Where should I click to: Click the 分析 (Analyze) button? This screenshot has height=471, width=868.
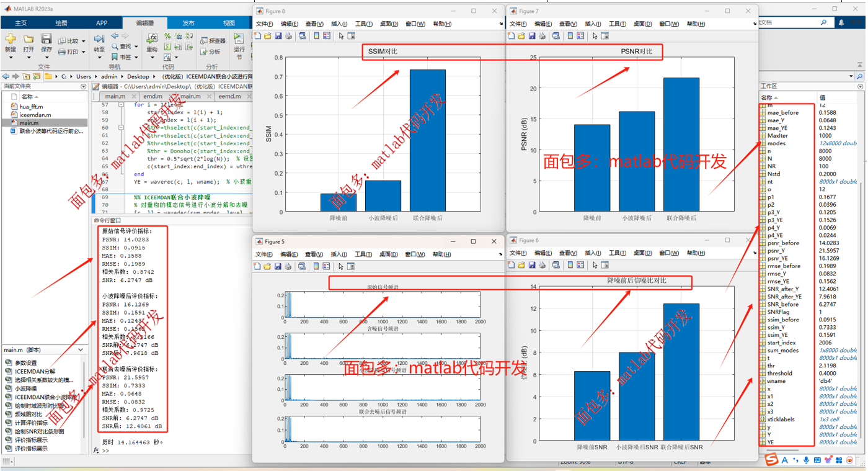[210, 52]
